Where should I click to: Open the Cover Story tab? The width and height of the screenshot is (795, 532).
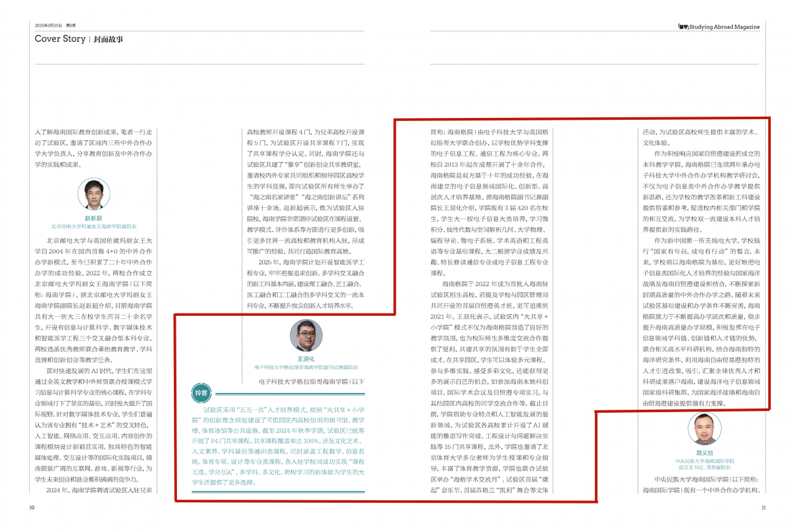click(x=59, y=38)
